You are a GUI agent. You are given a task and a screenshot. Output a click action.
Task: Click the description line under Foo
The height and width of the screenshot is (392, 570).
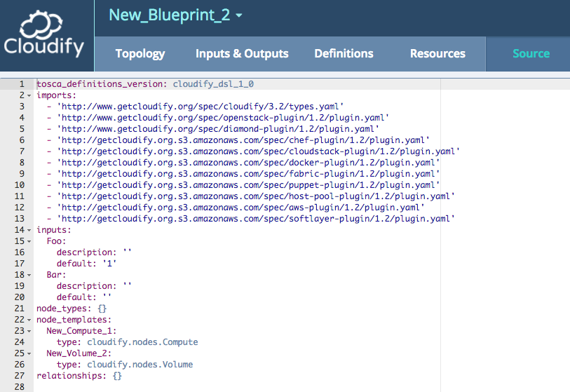[x=94, y=252]
